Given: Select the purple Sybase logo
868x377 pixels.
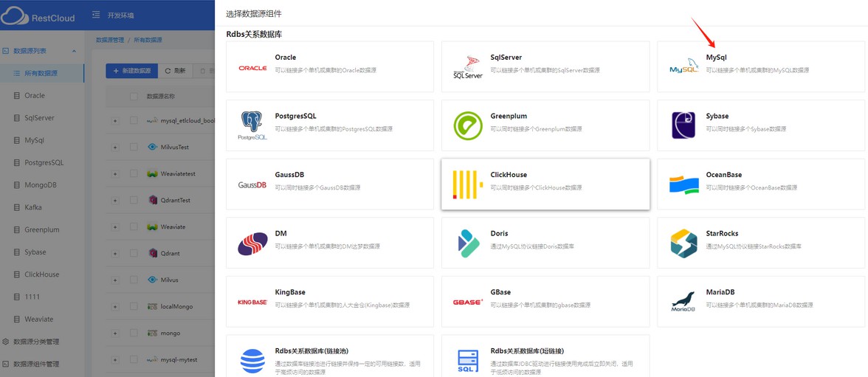Looking at the screenshot, I should (683, 125).
